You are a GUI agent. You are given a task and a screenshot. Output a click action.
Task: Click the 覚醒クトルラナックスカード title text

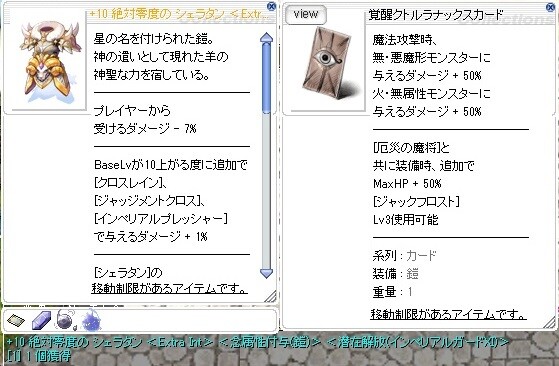pos(436,15)
